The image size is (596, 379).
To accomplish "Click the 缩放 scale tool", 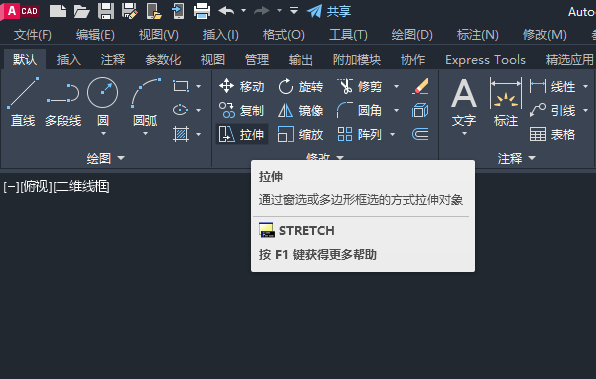I will (300, 134).
